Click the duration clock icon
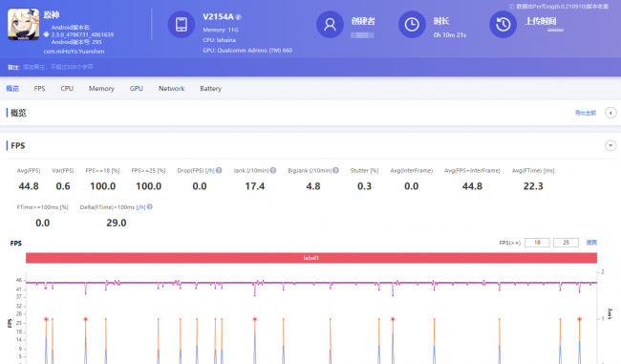 point(412,25)
